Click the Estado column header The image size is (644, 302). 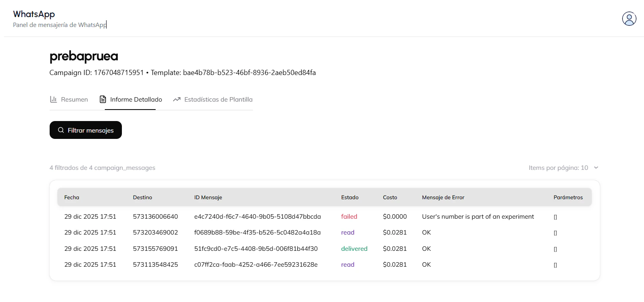(x=350, y=197)
